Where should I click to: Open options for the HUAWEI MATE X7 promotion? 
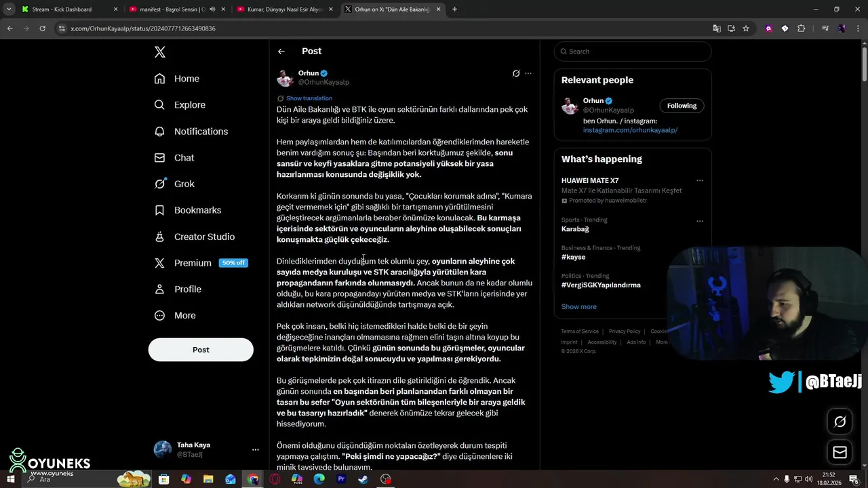pyautogui.click(x=700, y=181)
